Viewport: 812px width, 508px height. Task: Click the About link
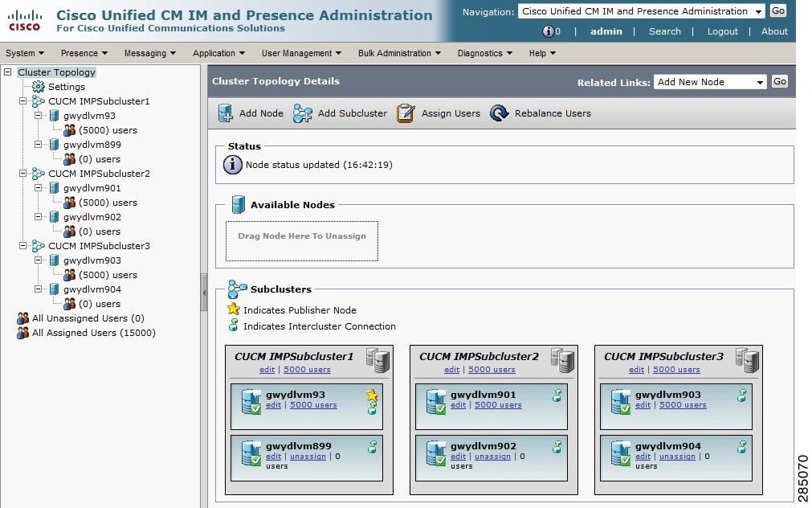pyautogui.click(x=774, y=31)
